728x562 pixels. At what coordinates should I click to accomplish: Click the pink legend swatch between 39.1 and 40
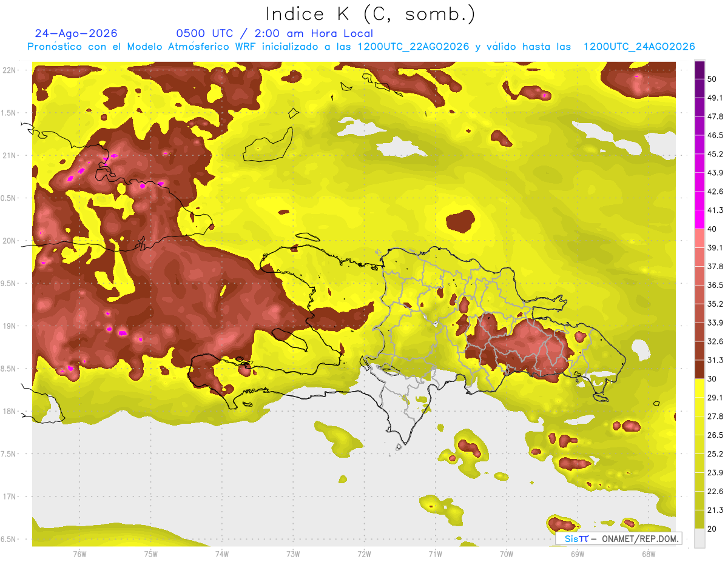tap(699, 238)
